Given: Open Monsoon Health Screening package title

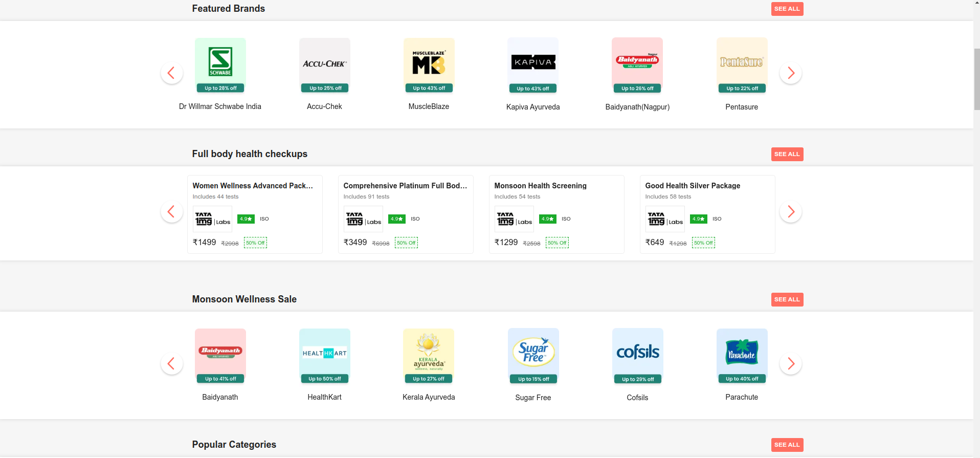Looking at the screenshot, I should (540, 186).
